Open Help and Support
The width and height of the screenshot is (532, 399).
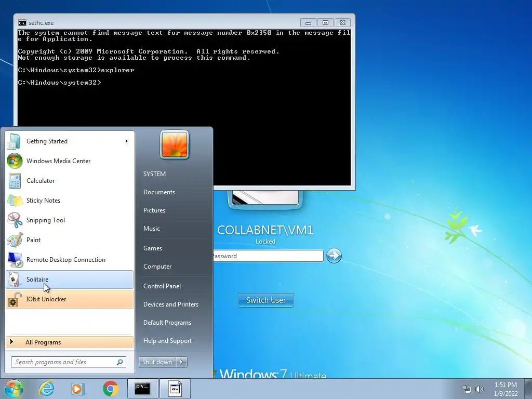pyautogui.click(x=167, y=341)
